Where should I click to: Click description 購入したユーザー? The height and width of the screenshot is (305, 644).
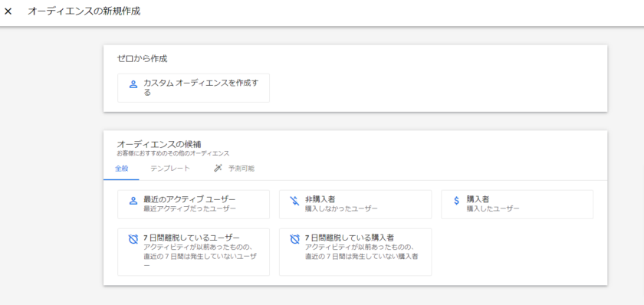tap(493, 208)
